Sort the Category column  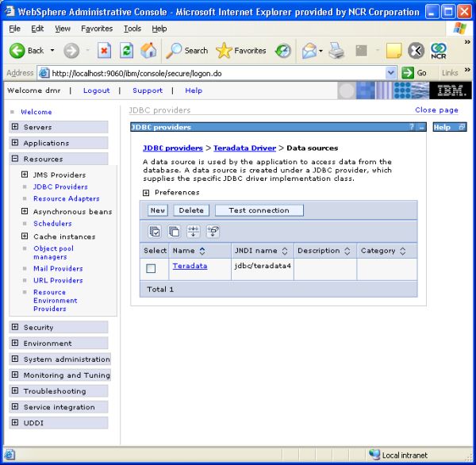(x=403, y=251)
